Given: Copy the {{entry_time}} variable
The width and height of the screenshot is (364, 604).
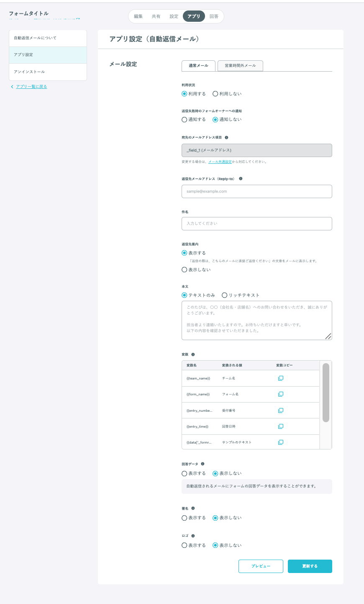Looking at the screenshot, I should pos(281,426).
